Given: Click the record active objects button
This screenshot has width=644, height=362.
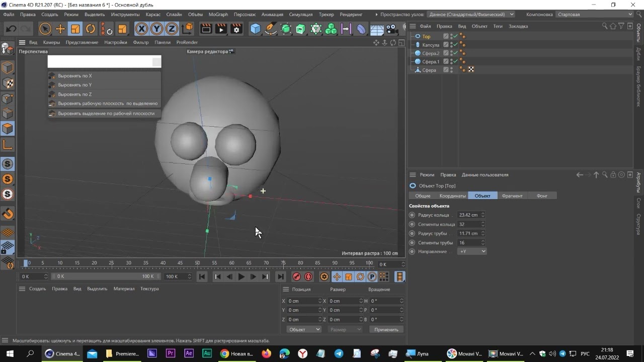Looking at the screenshot, I should (x=296, y=277).
